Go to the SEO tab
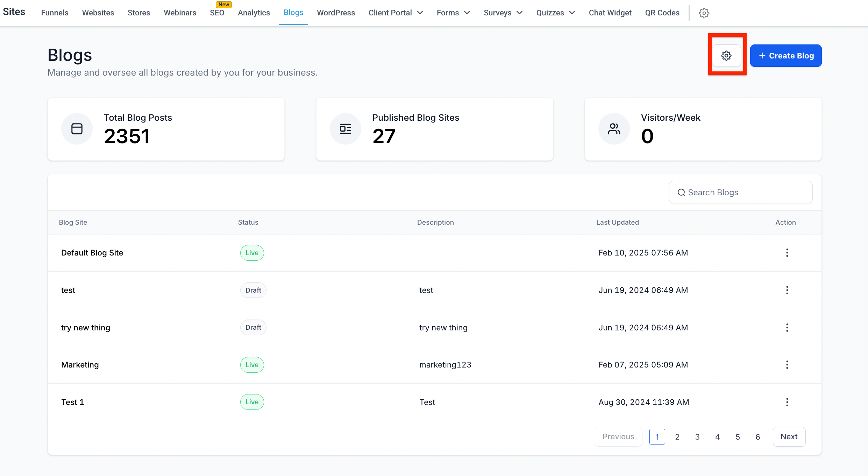The width and height of the screenshot is (868, 476). pyautogui.click(x=217, y=13)
